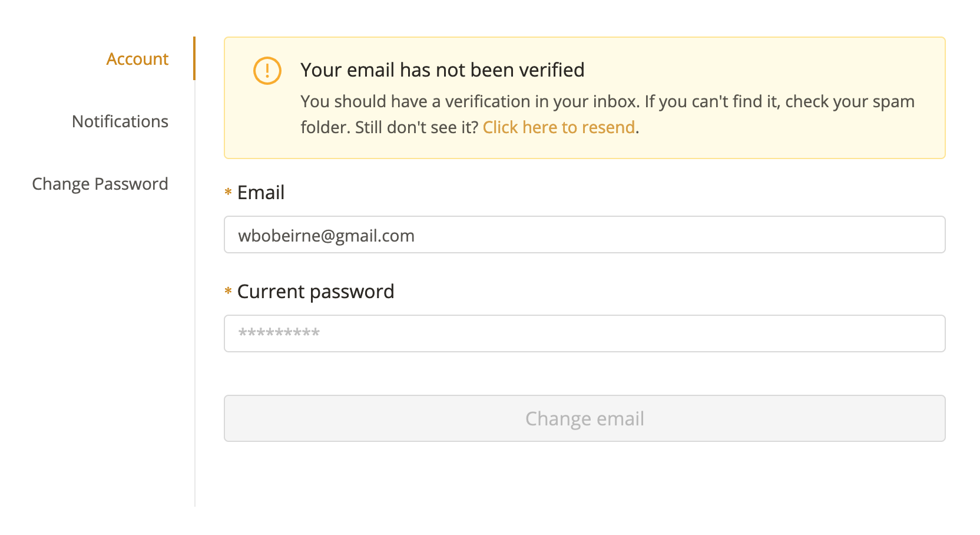Click the wbobeirne@gmail.com address text
980x535 pixels.
coord(326,236)
